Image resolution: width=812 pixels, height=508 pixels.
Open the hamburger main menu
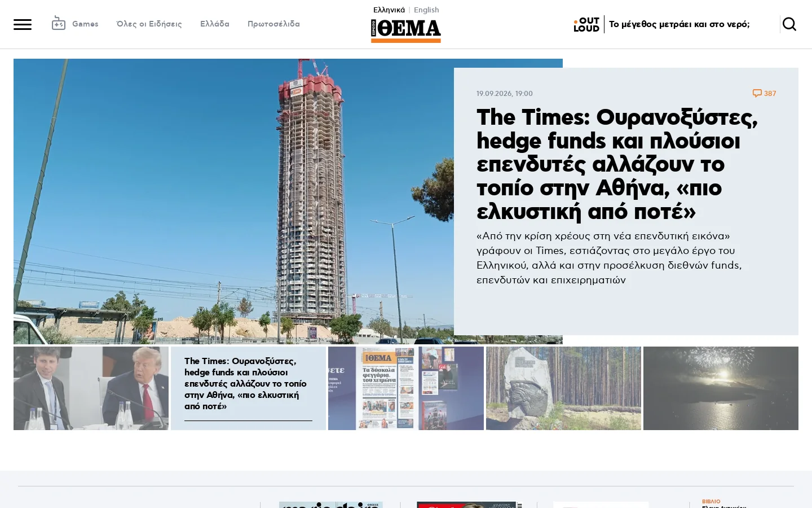pyautogui.click(x=23, y=24)
